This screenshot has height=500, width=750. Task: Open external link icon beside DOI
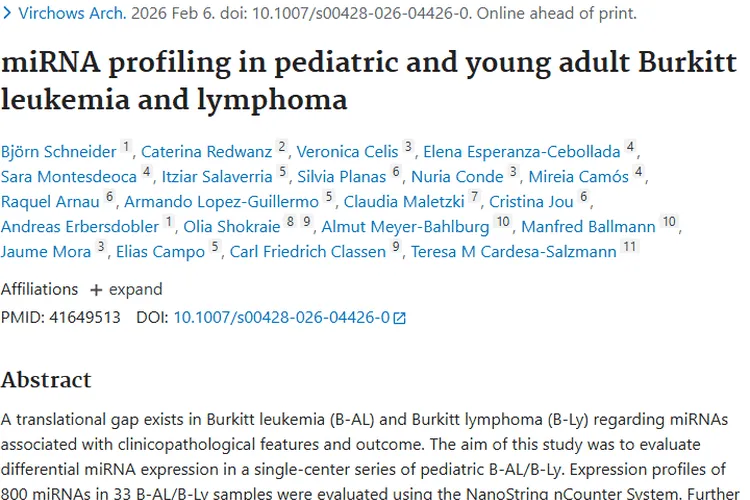click(400, 318)
